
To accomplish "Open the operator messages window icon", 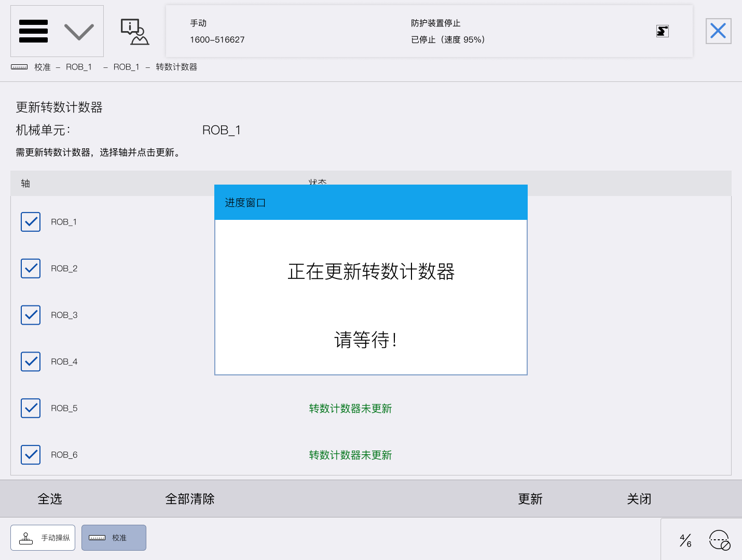I will (134, 32).
